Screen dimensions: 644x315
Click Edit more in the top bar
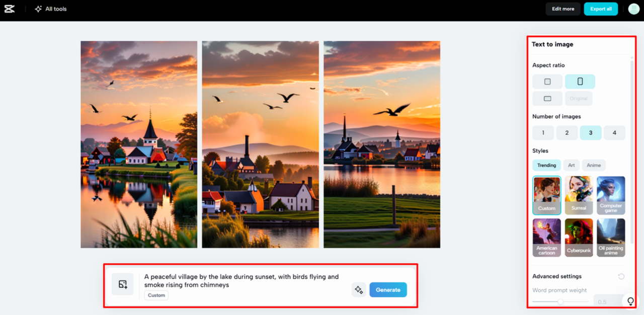point(563,9)
